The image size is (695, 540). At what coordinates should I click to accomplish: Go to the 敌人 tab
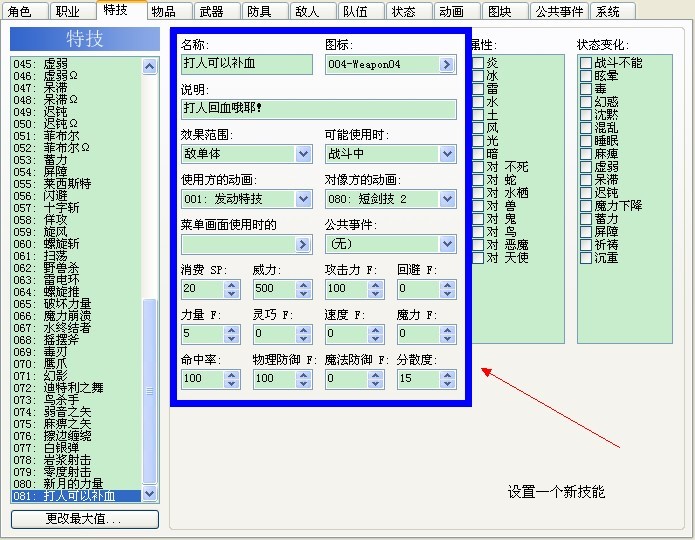tap(313, 11)
